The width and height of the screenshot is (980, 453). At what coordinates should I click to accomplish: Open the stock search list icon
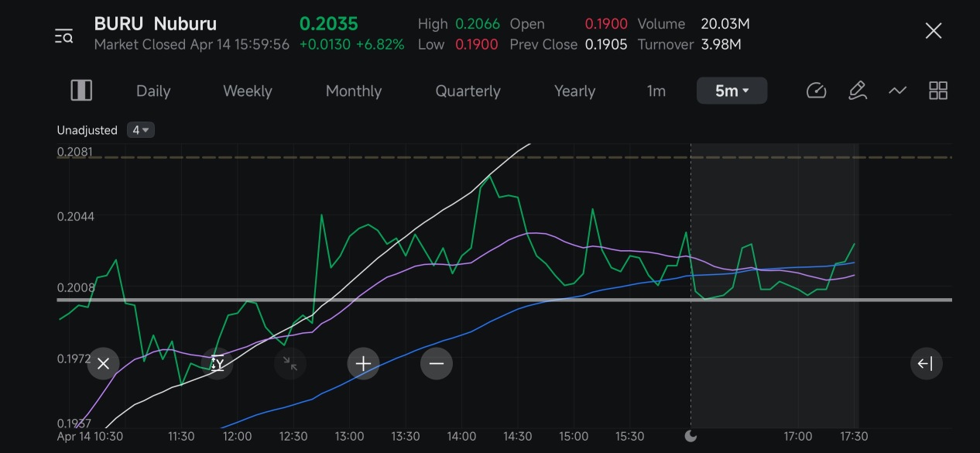click(63, 36)
